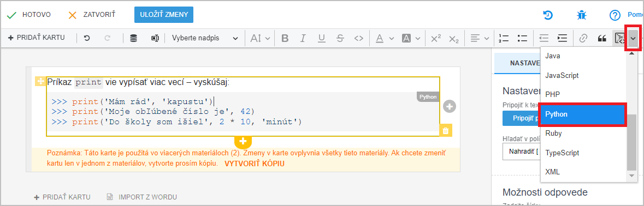The width and height of the screenshot is (644, 206).
Task: Click the inline word 'print' in sentence
Action: pyautogui.click(x=88, y=82)
